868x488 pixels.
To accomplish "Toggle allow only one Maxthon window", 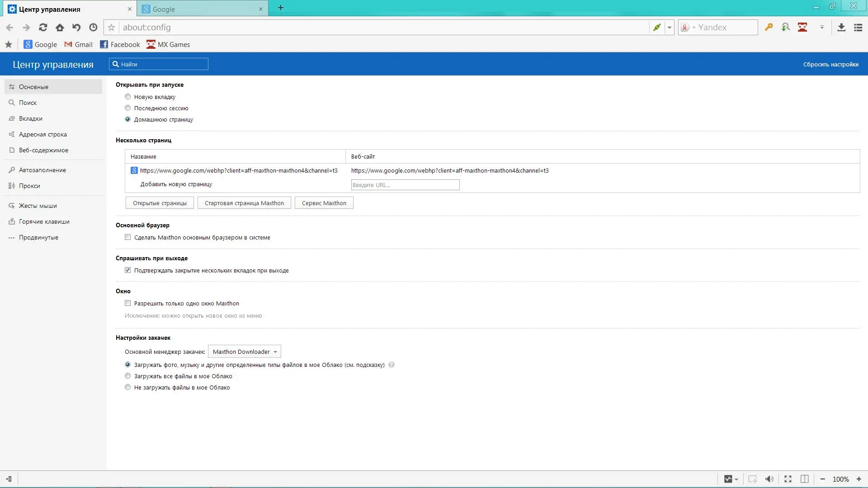I will (128, 303).
